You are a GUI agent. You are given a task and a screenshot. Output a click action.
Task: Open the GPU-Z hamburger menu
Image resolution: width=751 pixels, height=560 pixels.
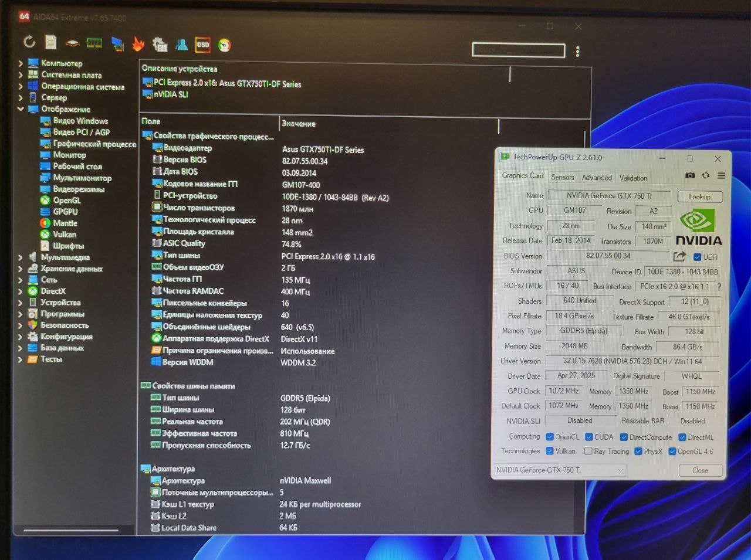tap(721, 175)
